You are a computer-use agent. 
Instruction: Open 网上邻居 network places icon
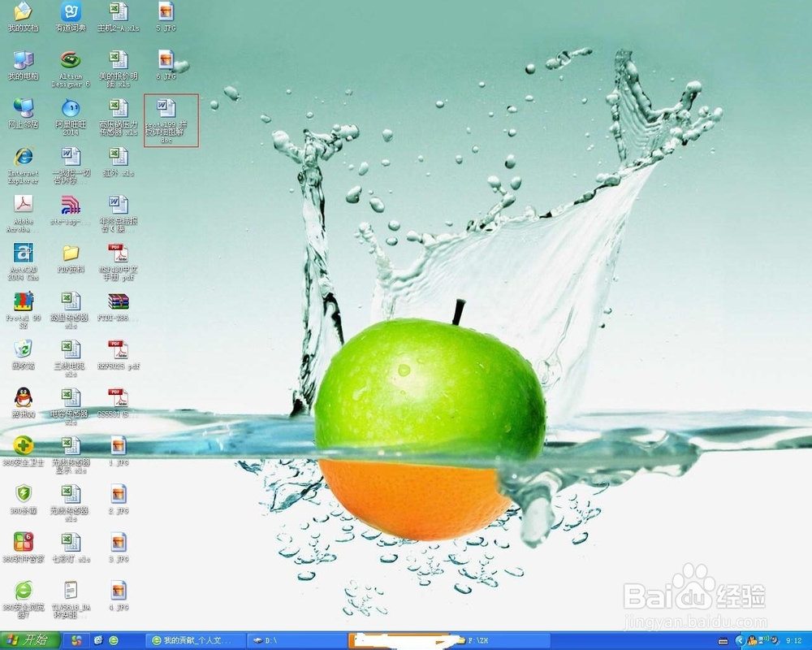click(24, 114)
